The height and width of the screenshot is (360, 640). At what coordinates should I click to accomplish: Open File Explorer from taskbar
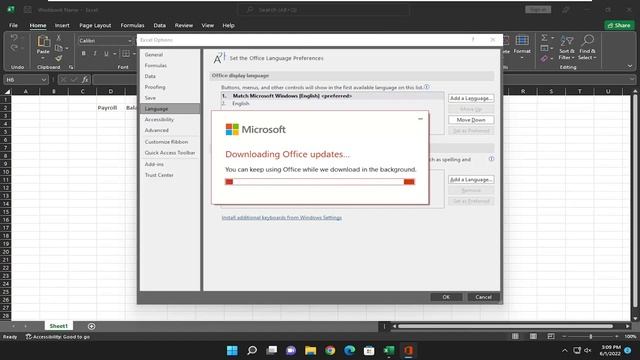click(311, 351)
